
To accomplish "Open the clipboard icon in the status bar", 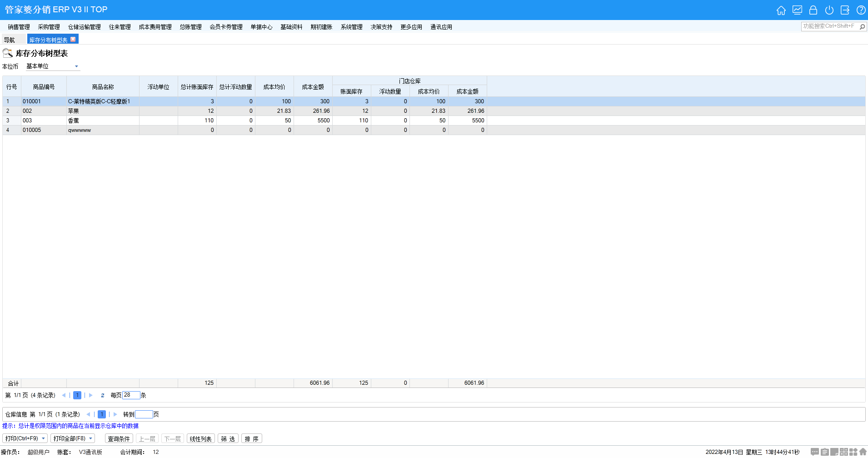I will pos(824,452).
